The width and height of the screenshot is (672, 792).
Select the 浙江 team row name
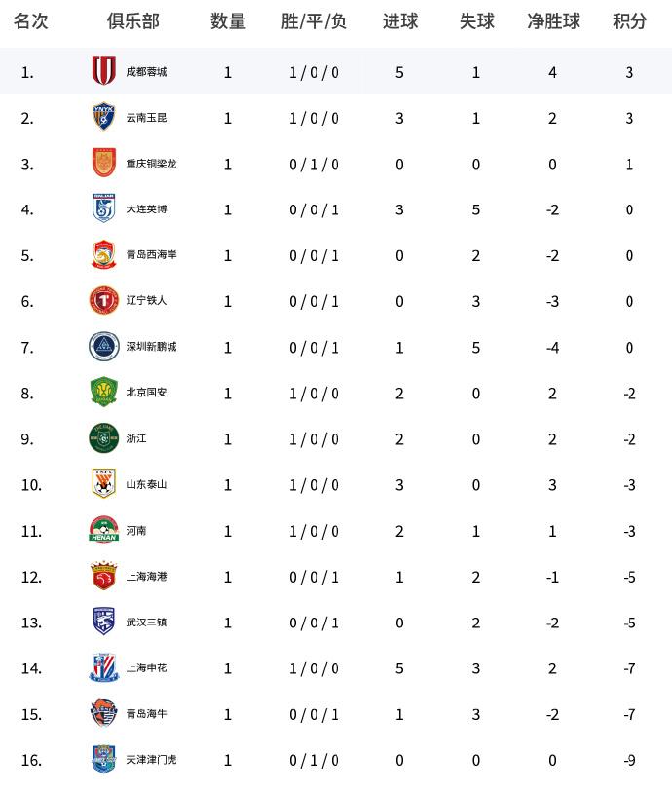136,438
